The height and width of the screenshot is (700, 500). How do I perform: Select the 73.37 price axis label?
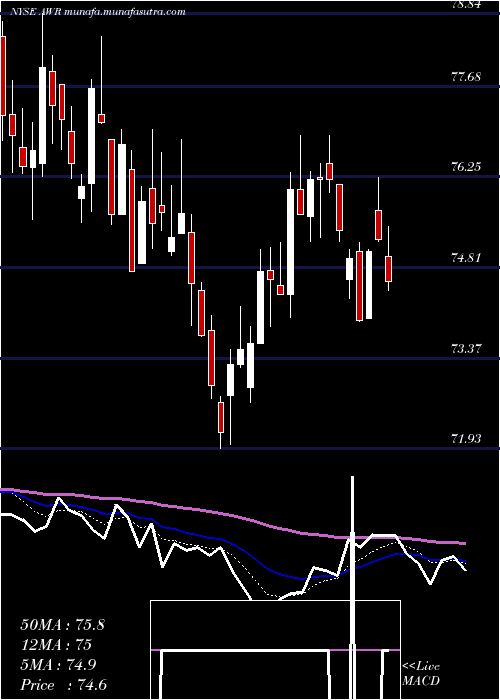(467, 348)
